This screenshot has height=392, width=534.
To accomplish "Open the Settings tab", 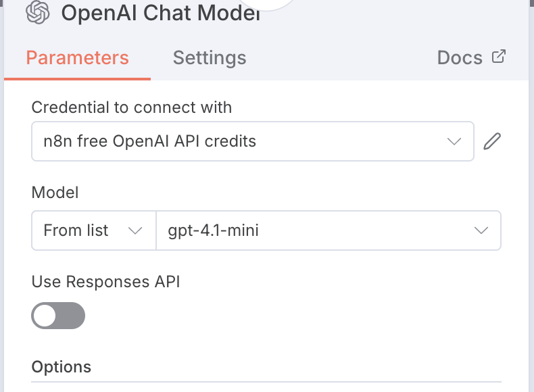I will (x=210, y=57).
